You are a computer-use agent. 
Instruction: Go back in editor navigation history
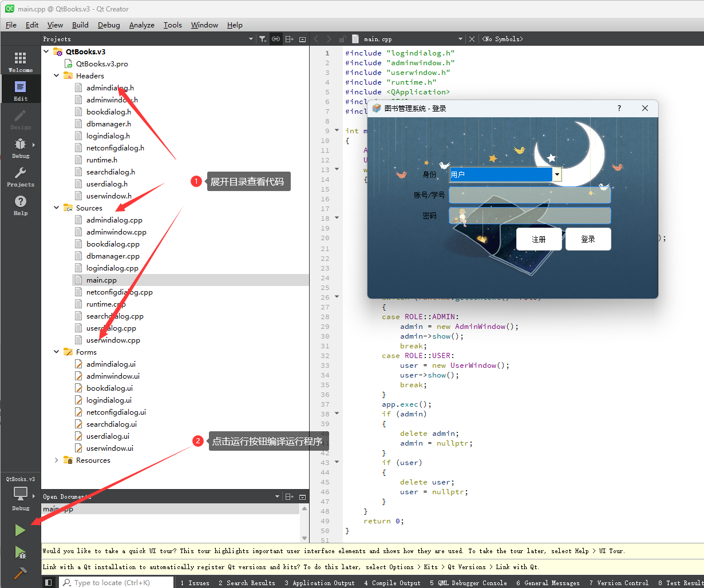(x=317, y=39)
